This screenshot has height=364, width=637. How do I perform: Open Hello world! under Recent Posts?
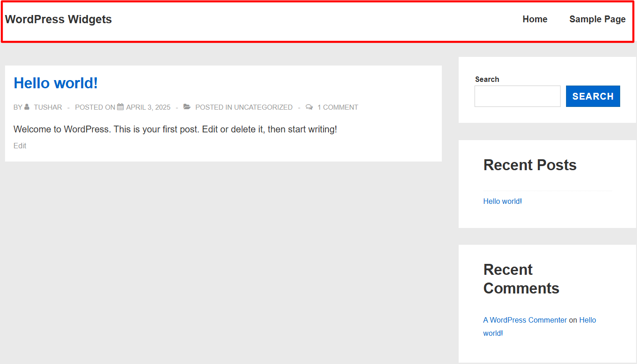[x=502, y=201]
